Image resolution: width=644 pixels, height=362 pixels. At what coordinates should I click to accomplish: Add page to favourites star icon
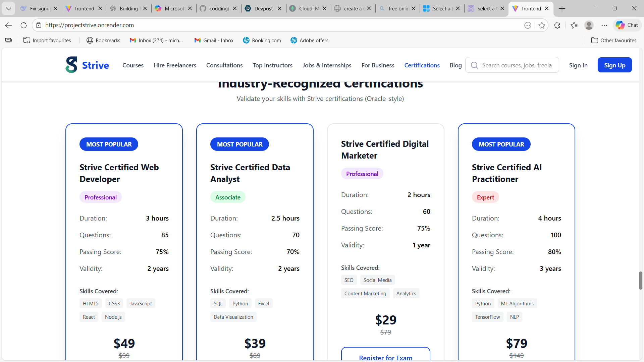[x=542, y=25]
